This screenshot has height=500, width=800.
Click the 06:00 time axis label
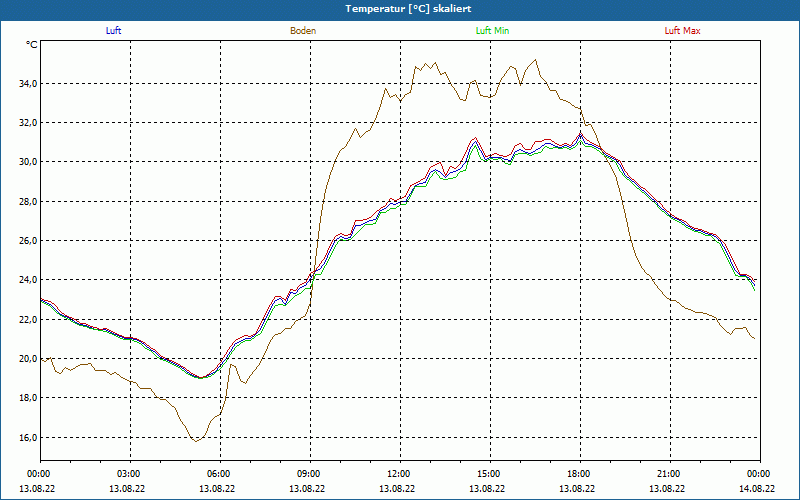(220, 474)
